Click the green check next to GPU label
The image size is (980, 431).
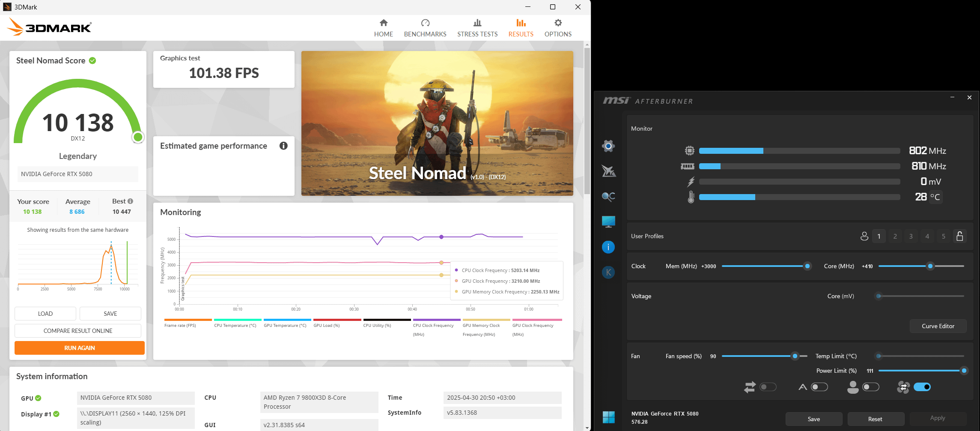pos(38,398)
